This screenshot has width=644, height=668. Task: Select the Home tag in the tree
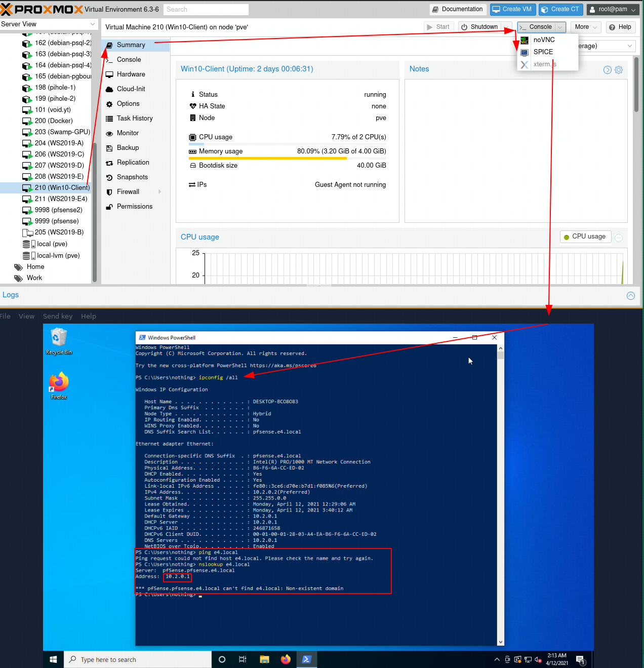46,267
